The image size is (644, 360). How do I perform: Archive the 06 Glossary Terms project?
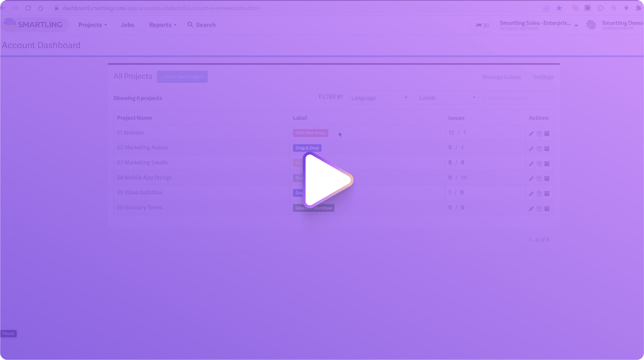pyautogui.click(x=547, y=208)
